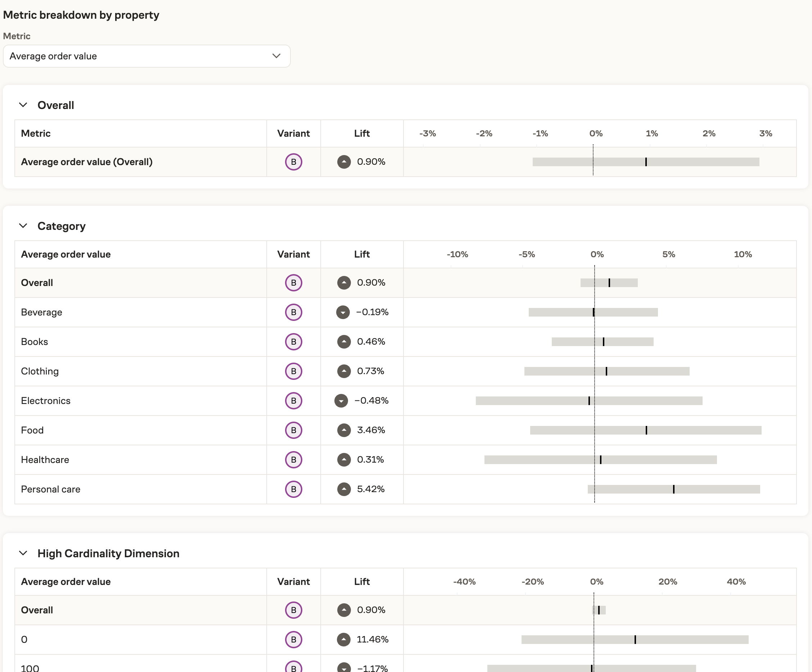Click the up arrow icon for Books lift
The image size is (812, 672).
click(x=344, y=342)
